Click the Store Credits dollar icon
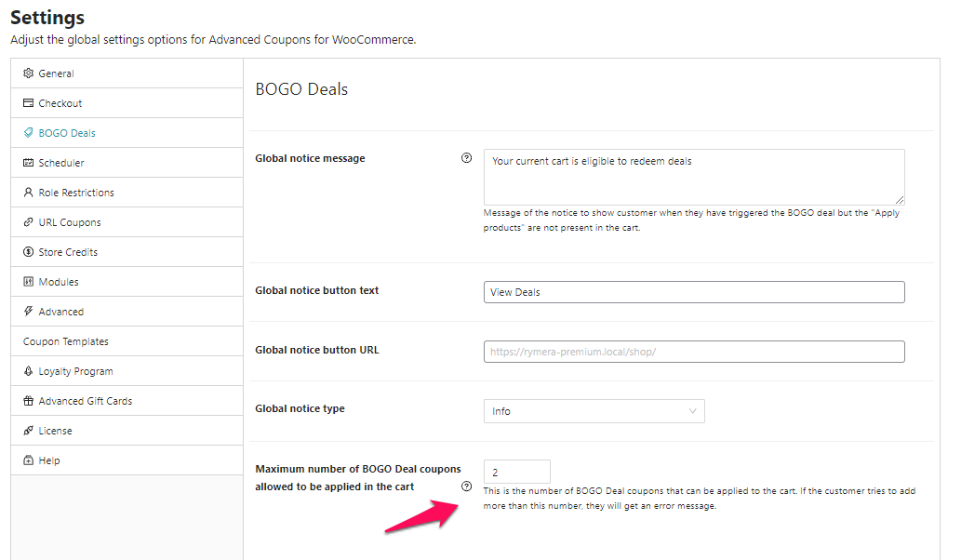 click(29, 252)
